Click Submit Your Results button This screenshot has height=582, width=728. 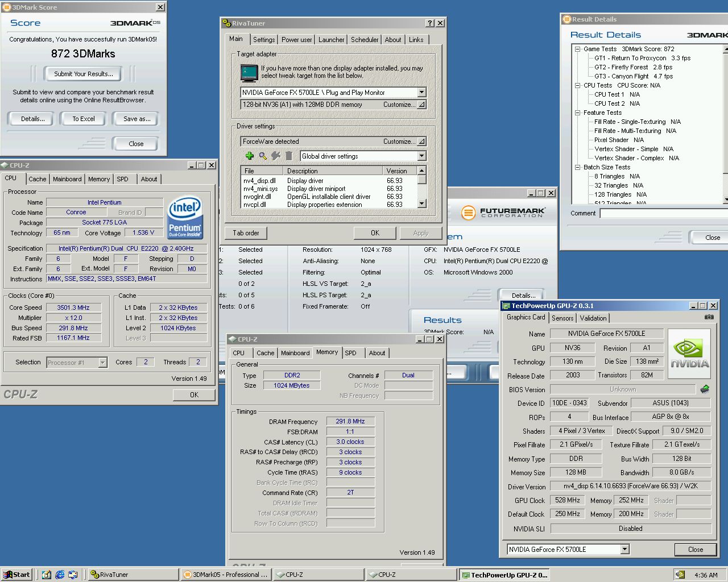[x=84, y=74]
